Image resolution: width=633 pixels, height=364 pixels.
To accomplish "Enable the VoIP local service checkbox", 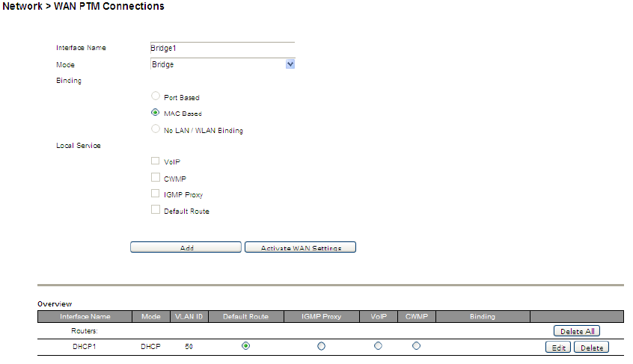I will [156, 161].
